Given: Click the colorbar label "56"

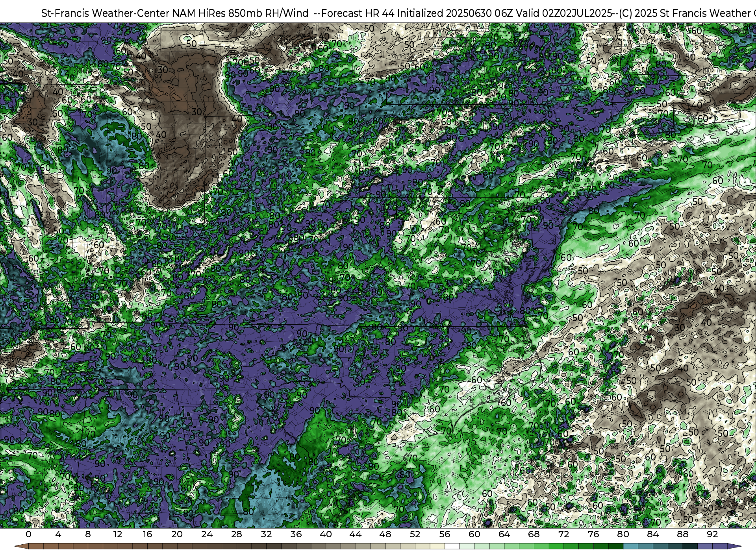Looking at the screenshot, I should coord(445,534).
